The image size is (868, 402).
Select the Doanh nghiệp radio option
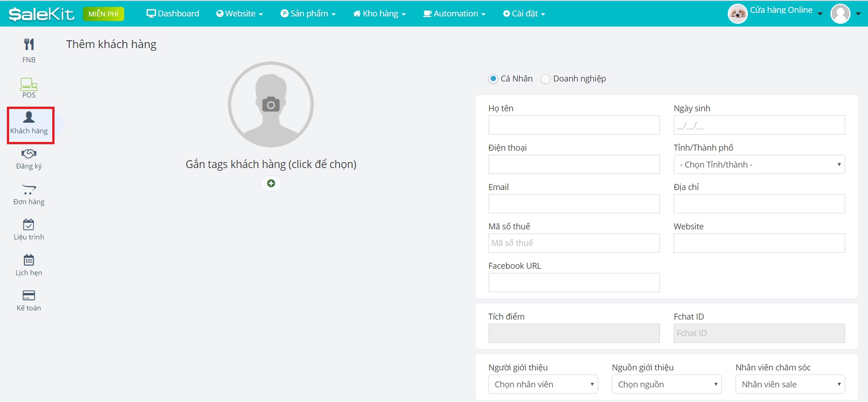[x=545, y=79]
